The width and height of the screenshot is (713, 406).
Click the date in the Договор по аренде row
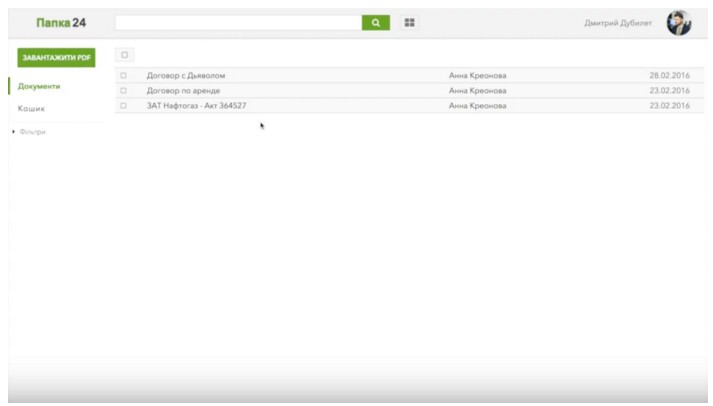click(x=669, y=90)
